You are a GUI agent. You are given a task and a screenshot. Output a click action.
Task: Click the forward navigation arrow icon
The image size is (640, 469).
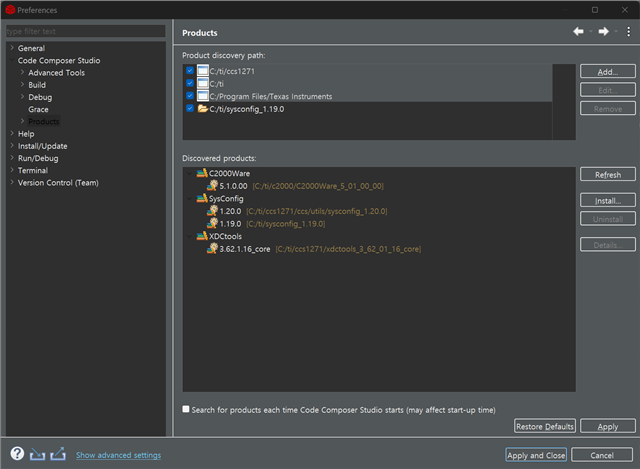603,32
